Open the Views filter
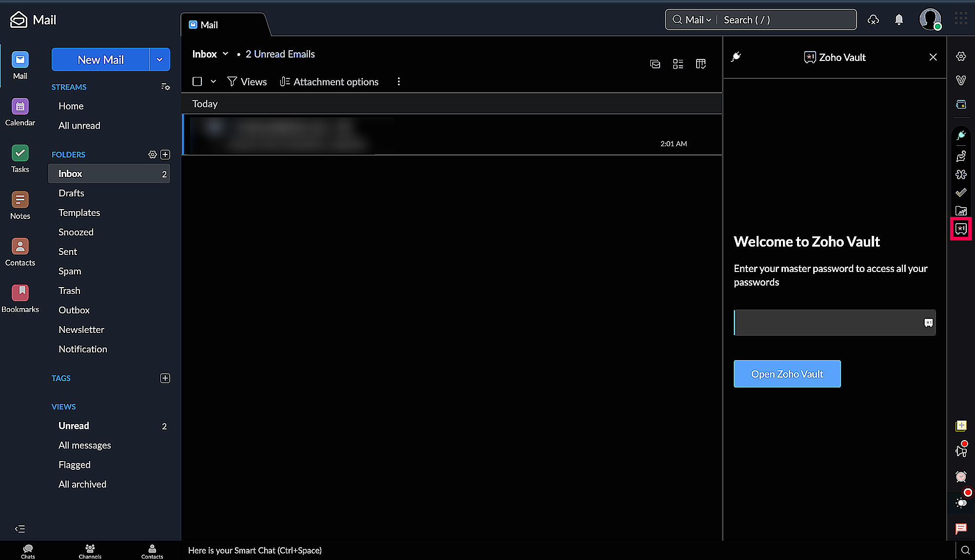The width and height of the screenshot is (975, 560). point(247,81)
